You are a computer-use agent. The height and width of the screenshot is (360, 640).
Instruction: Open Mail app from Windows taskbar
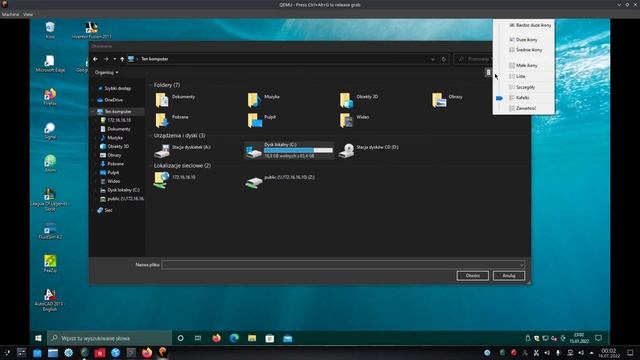pyautogui.click(x=288, y=338)
